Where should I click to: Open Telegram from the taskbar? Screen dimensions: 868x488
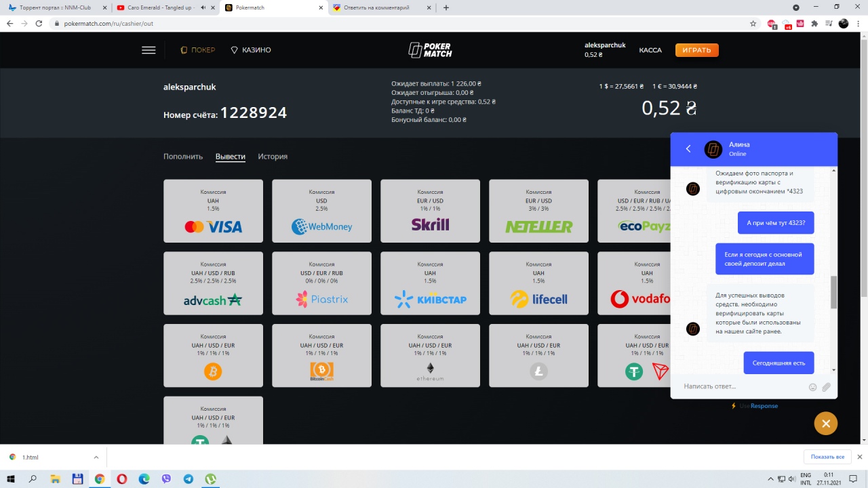coord(189,479)
